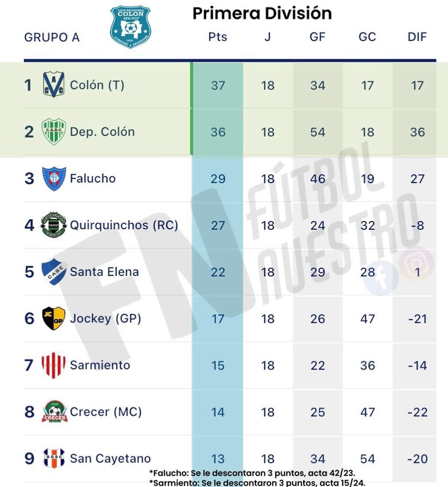Click the San Cayetano team crest
The width and height of the screenshot is (448, 487).
54,458
